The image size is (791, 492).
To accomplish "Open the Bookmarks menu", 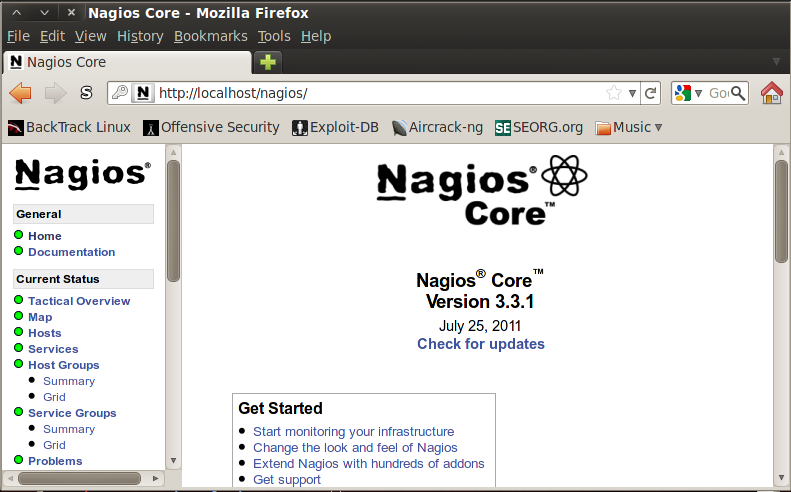I will (211, 36).
